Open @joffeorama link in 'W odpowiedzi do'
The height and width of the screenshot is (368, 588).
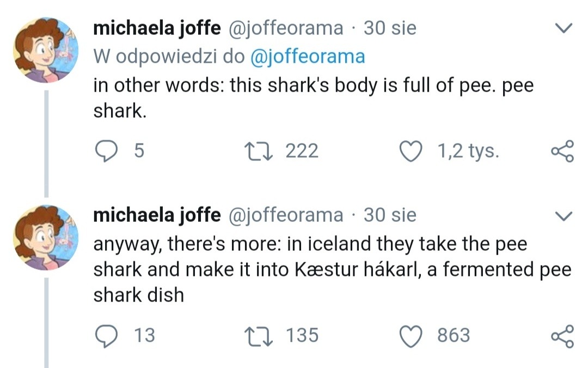[x=307, y=56]
